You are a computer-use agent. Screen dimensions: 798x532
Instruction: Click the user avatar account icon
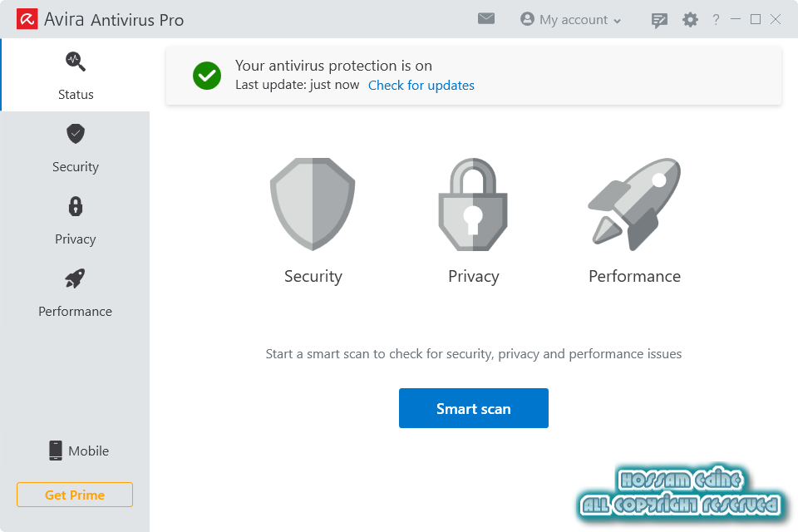click(527, 19)
